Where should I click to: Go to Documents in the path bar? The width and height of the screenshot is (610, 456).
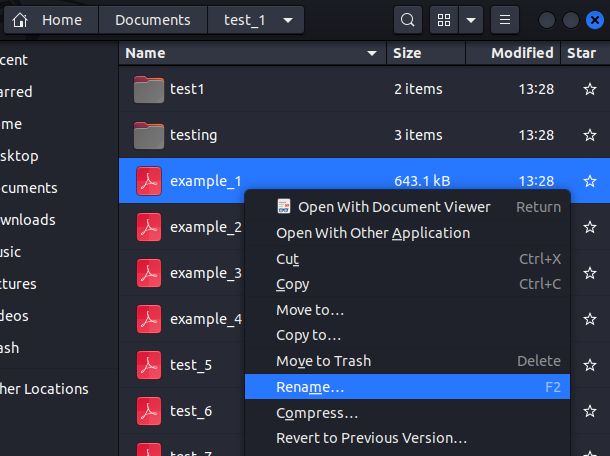[x=152, y=20]
